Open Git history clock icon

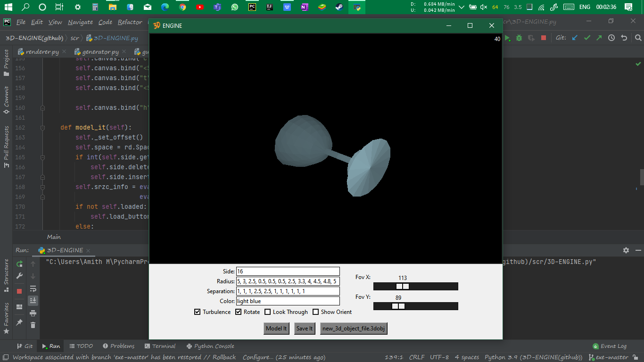tap(611, 38)
